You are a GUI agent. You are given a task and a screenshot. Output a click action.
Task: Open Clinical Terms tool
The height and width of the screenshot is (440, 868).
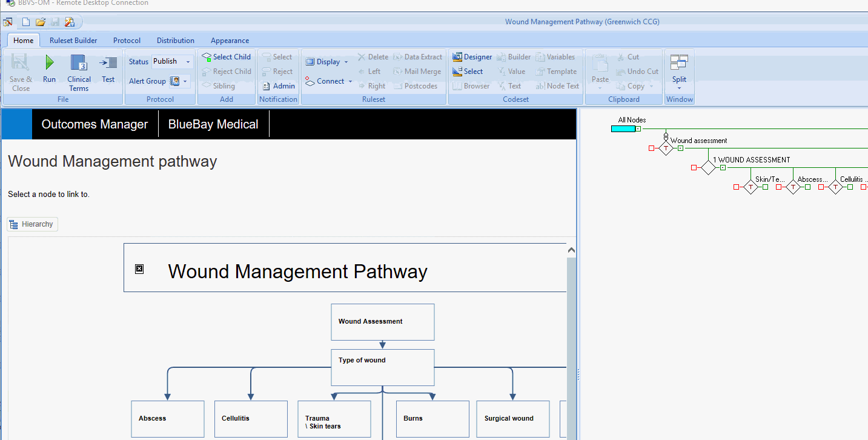79,63
